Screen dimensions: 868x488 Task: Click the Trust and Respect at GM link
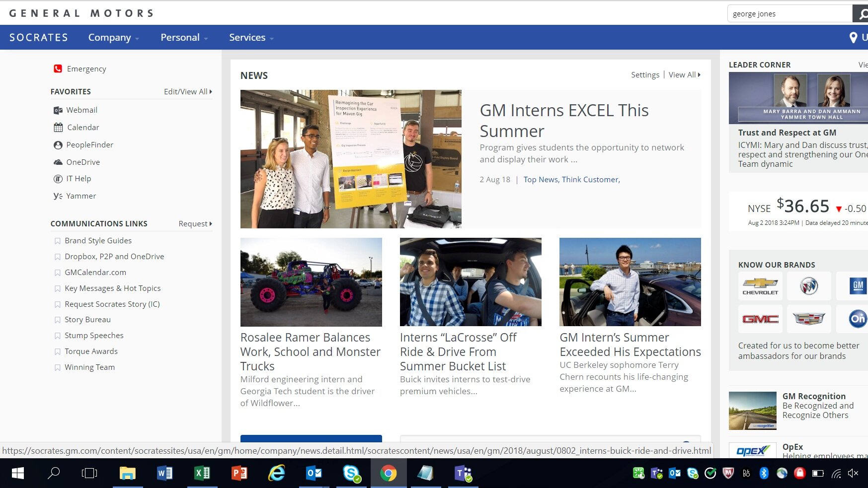[787, 133]
